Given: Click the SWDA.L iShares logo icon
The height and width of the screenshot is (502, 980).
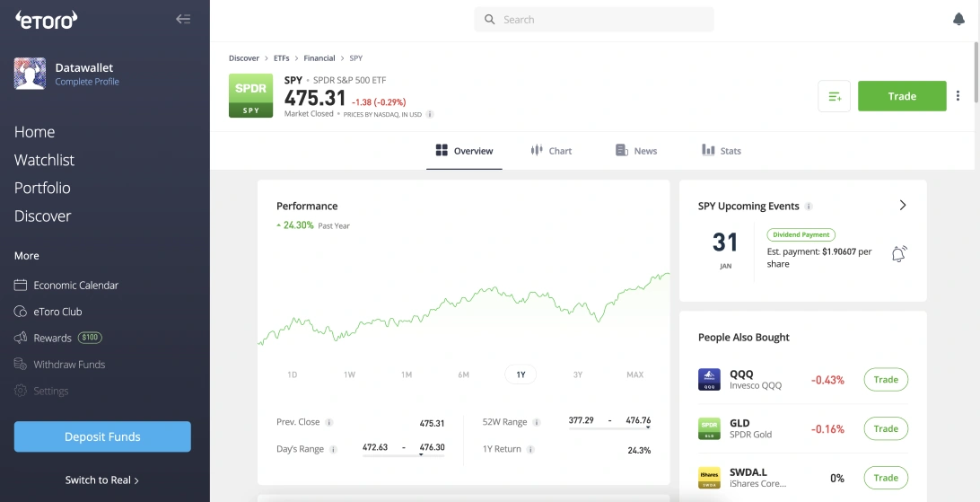Looking at the screenshot, I should (x=709, y=478).
